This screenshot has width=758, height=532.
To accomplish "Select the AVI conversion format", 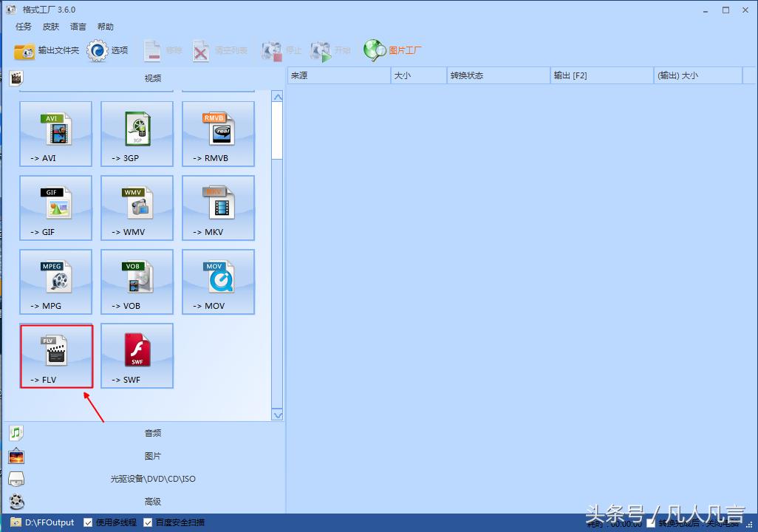I will [55, 134].
